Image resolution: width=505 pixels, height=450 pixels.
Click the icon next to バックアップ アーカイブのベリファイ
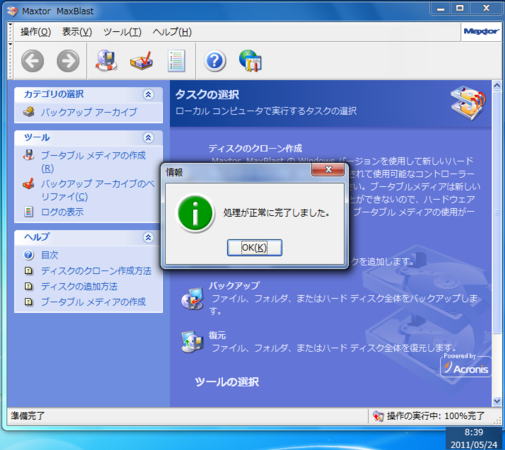(x=29, y=184)
